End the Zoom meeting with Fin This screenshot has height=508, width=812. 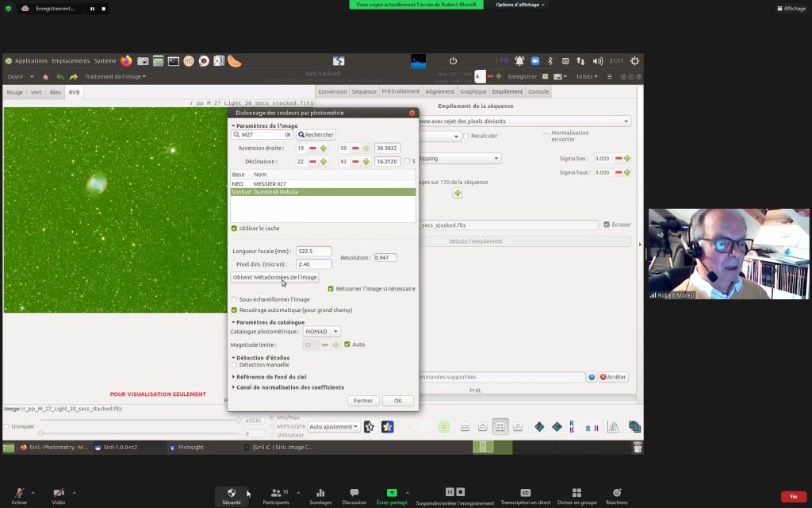[x=793, y=497]
